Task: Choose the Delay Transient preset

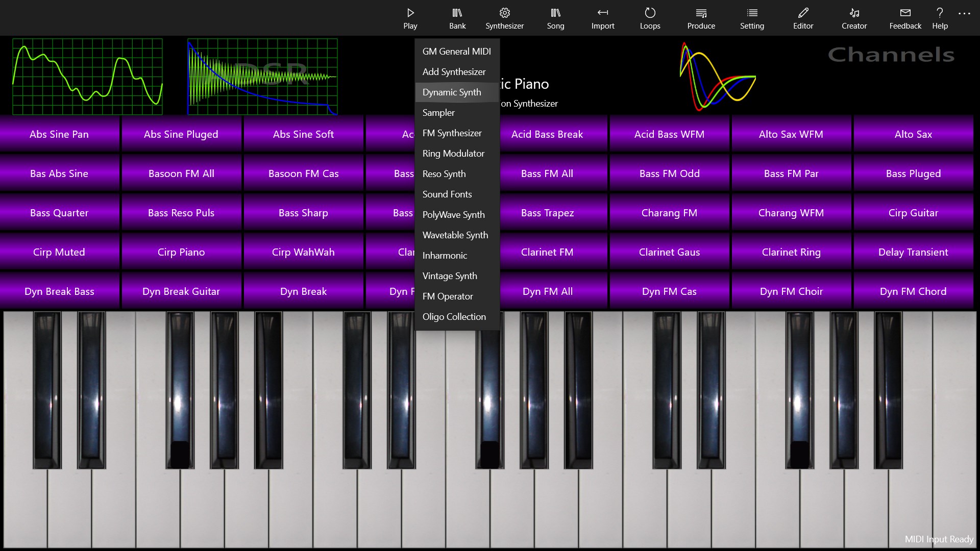Action: pyautogui.click(x=913, y=252)
